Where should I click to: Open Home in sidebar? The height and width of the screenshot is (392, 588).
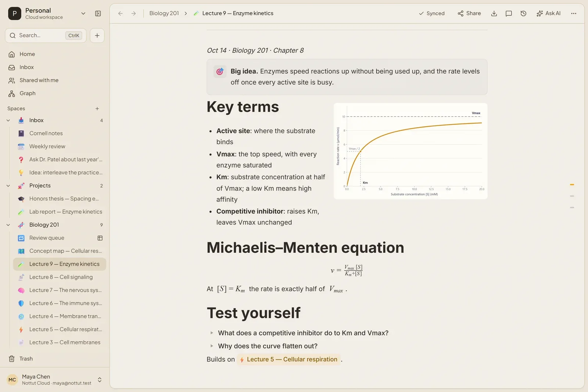coord(55,54)
